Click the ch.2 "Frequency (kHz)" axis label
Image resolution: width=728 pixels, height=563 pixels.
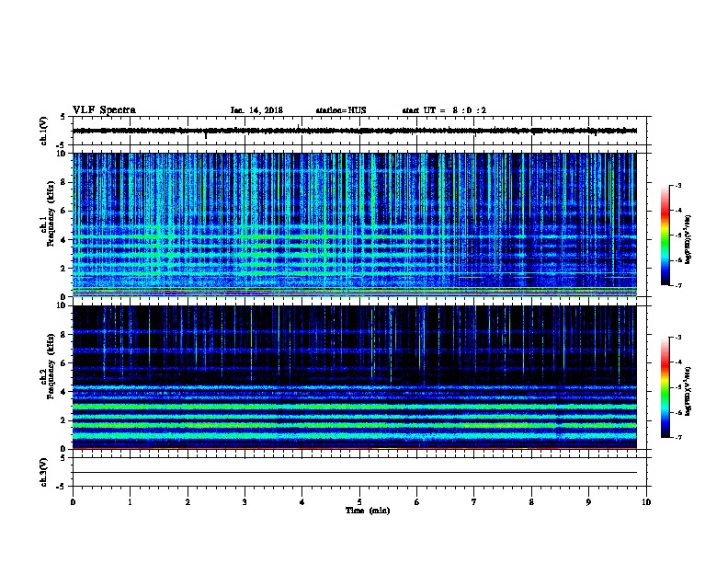click(51, 366)
